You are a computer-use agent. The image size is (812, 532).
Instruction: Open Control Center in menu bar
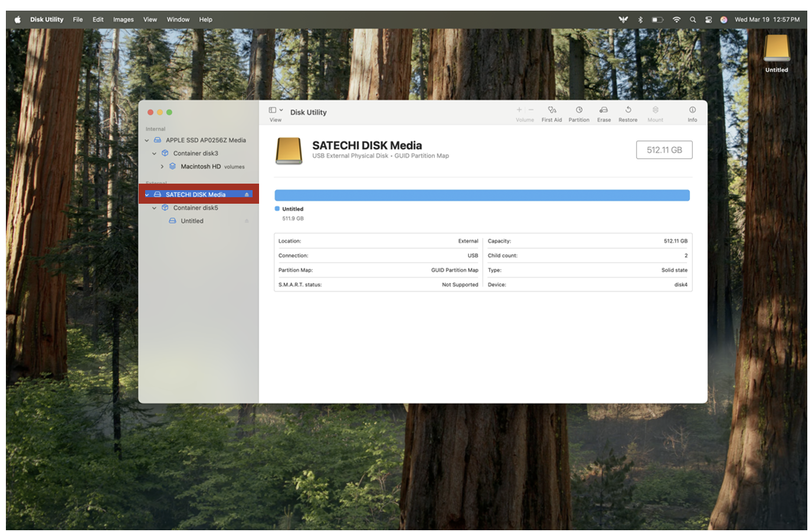coord(708,19)
